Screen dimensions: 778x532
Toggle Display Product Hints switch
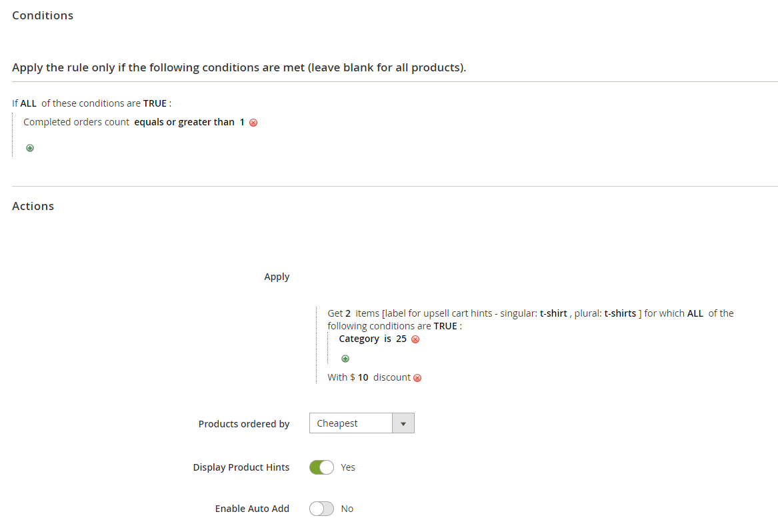(x=321, y=467)
